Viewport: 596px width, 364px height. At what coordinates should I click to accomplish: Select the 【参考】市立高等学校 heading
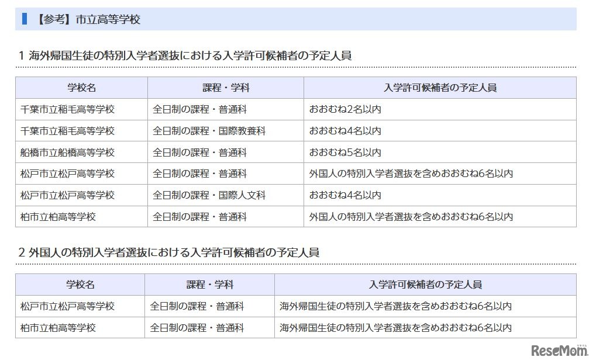click(x=88, y=19)
